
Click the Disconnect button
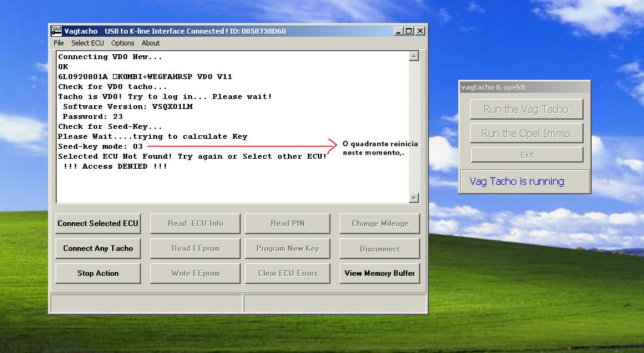[x=380, y=248]
